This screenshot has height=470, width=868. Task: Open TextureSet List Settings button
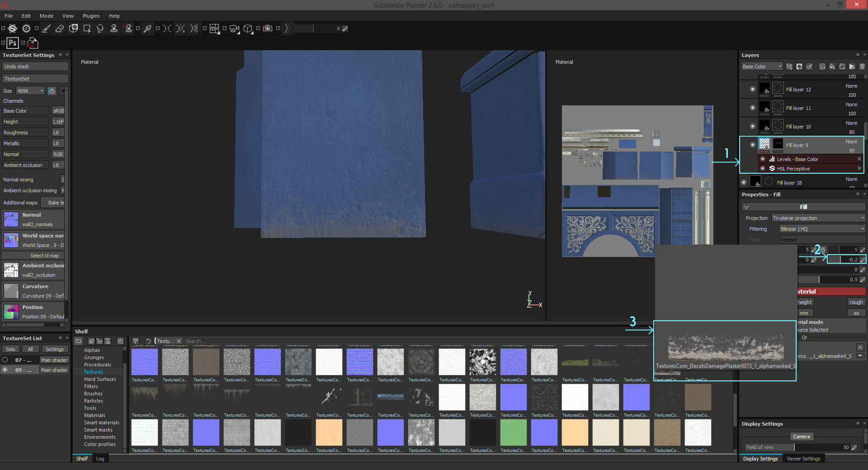55,349
